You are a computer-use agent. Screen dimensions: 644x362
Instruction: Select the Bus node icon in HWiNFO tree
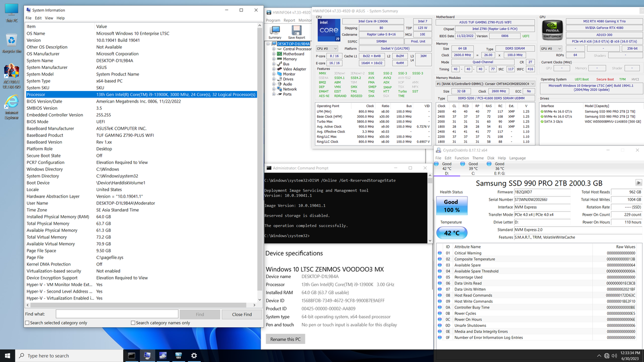[280, 64]
